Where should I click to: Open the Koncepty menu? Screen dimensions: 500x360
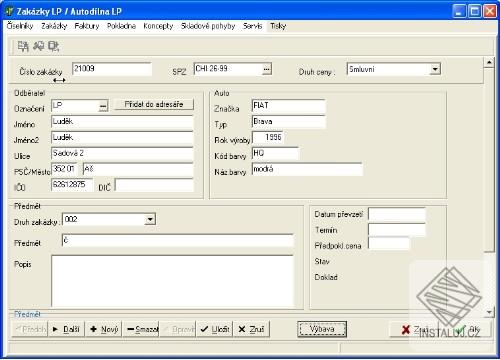point(158,26)
